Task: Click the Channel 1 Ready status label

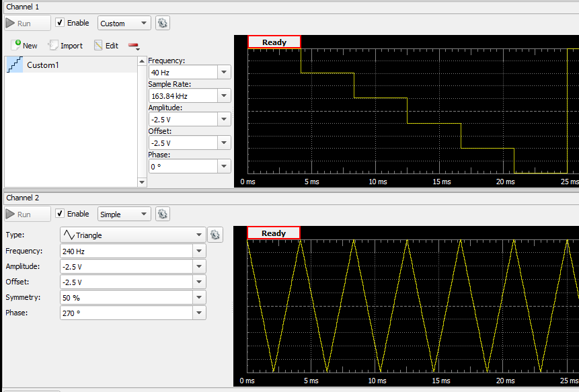Action: [274, 42]
